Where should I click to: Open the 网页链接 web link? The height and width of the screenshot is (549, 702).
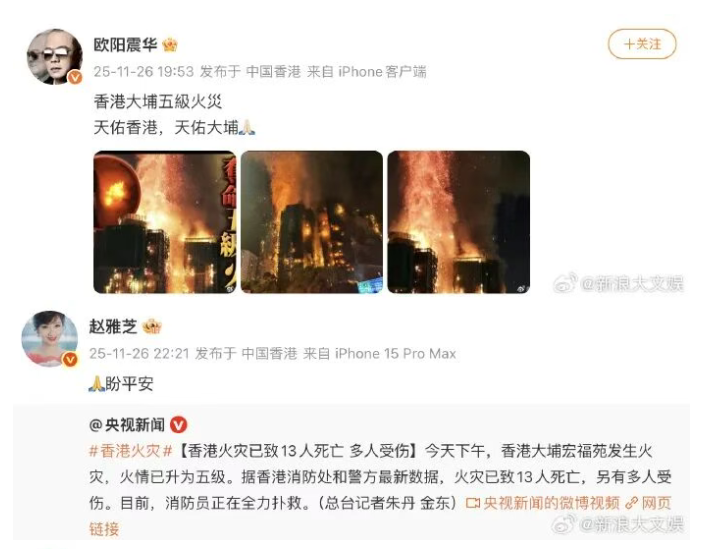tap(656, 503)
